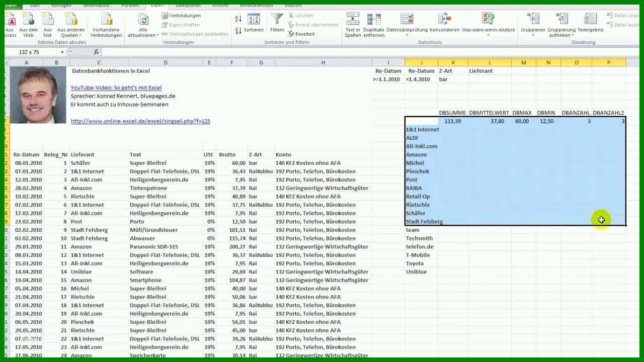Switch to the Formeln ribbon tab
The image size is (644, 362).
[130, 5]
